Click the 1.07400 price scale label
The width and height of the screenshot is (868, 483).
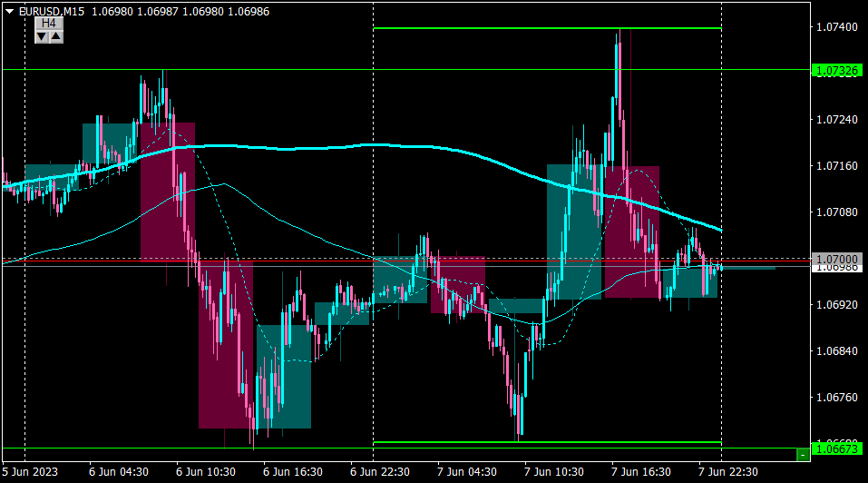pos(837,26)
